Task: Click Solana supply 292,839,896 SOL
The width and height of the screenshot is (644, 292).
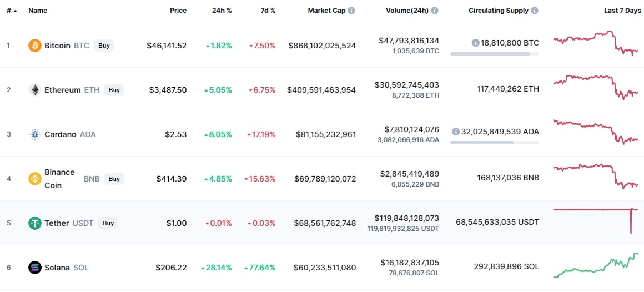Action: pyautogui.click(x=506, y=266)
